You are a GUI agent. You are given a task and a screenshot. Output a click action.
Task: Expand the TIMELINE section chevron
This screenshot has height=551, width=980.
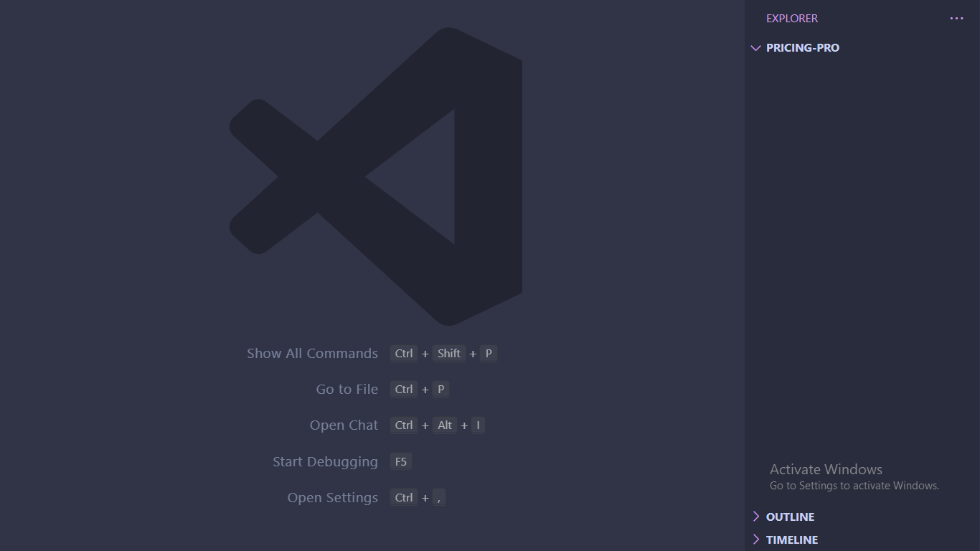755,540
